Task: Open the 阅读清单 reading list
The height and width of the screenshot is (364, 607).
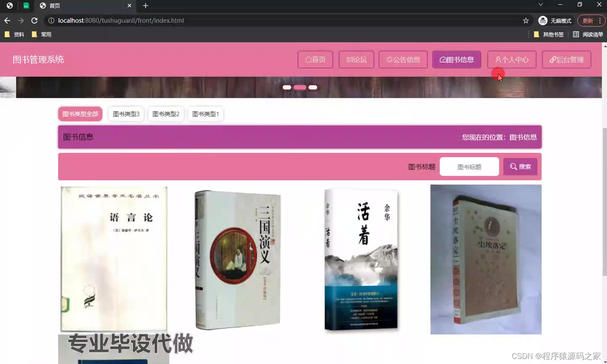Action: [588, 35]
